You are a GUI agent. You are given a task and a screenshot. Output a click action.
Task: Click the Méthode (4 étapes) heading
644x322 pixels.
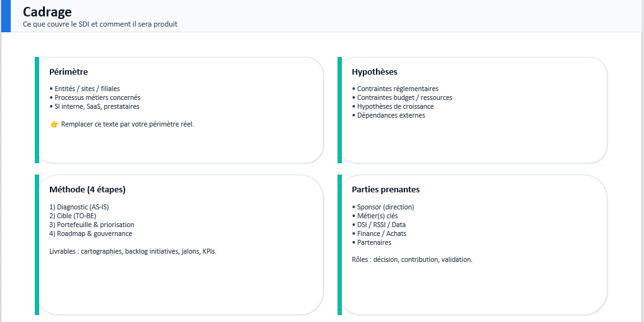[x=87, y=190]
